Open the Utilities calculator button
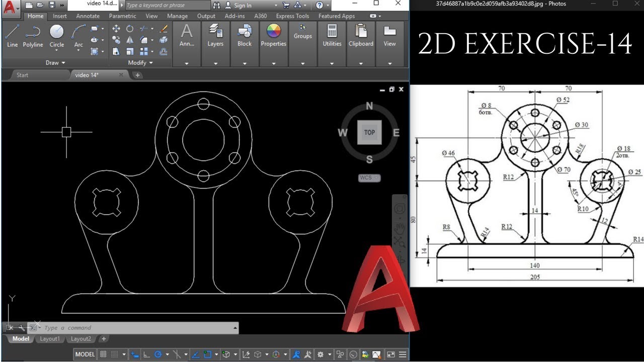 [x=332, y=35]
